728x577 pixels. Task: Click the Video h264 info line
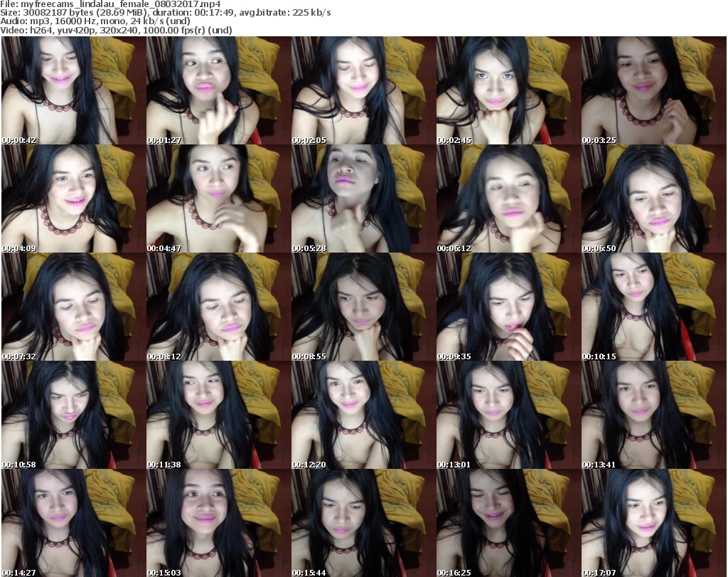(116, 30)
